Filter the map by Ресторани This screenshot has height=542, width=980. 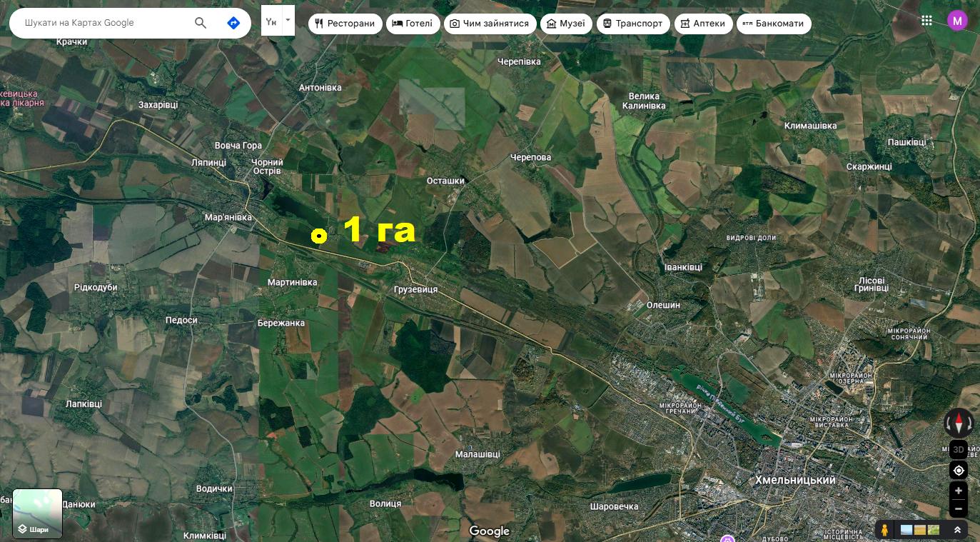coord(345,24)
